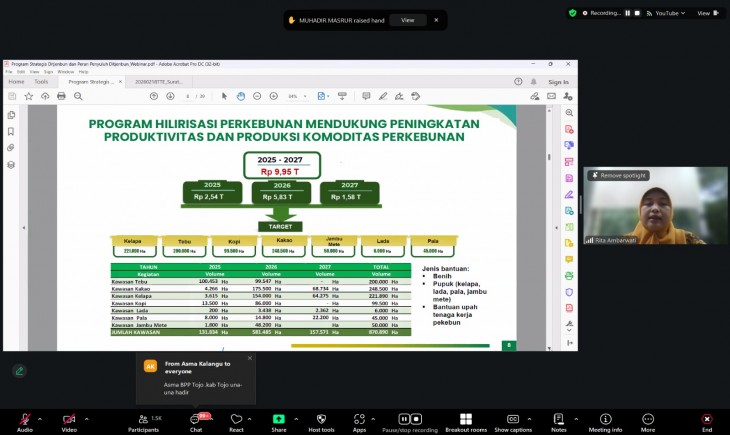The width and height of the screenshot is (730, 435).
Task: Add a comment sticky note
Action: (366, 96)
